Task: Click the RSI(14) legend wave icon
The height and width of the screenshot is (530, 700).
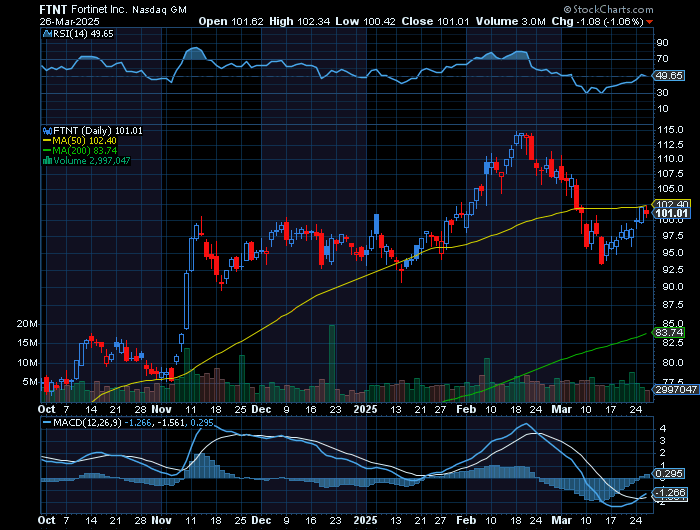Action: point(47,34)
